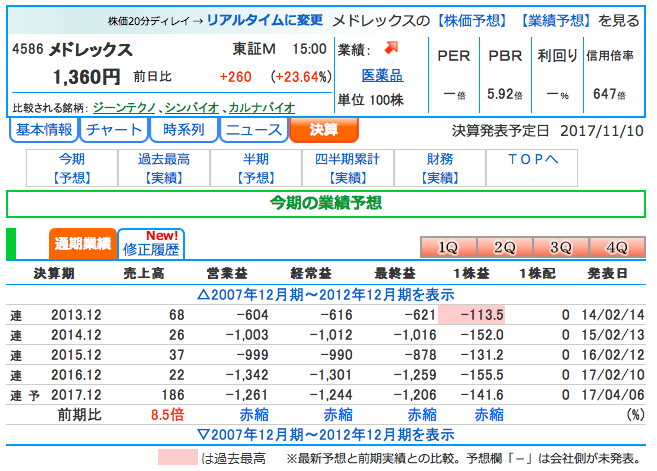Click the 最終益 column header
657x471 pixels.
pos(395,273)
